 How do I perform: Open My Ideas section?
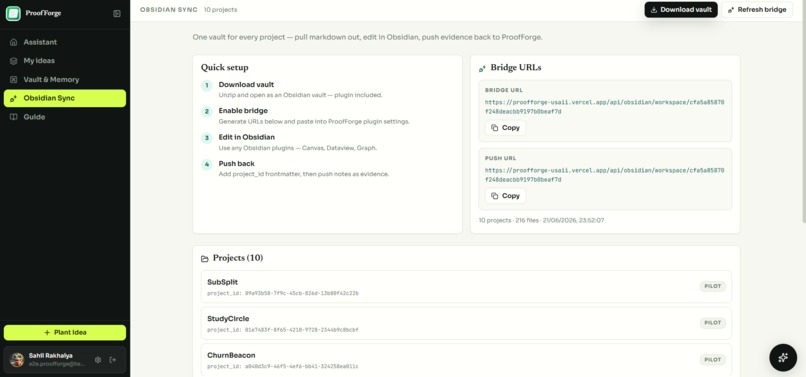(65, 61)
